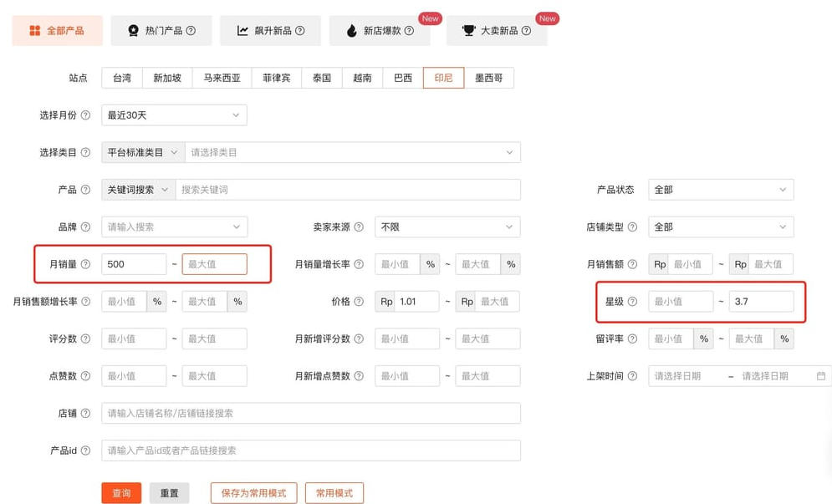832x504 pixels.
Task: Open the 产品状态 dropdown
Action: 721,190
